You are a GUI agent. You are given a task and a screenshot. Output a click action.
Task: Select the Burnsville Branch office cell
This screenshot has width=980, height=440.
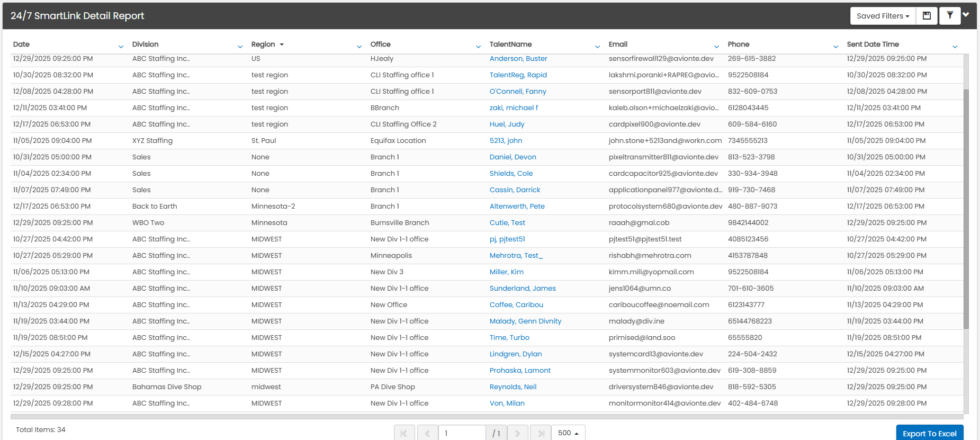[x=400, y=223]
